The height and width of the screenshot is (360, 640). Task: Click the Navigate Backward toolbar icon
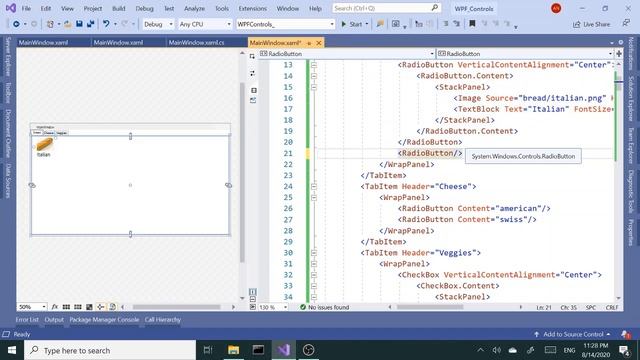click(x=16, y=24)
